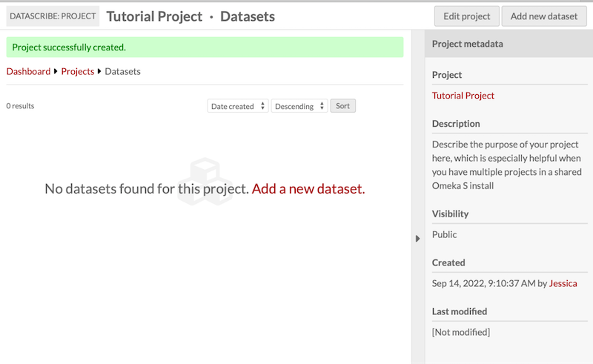
Task: Open the Descending order dropdown
Action: pos(299,106)
